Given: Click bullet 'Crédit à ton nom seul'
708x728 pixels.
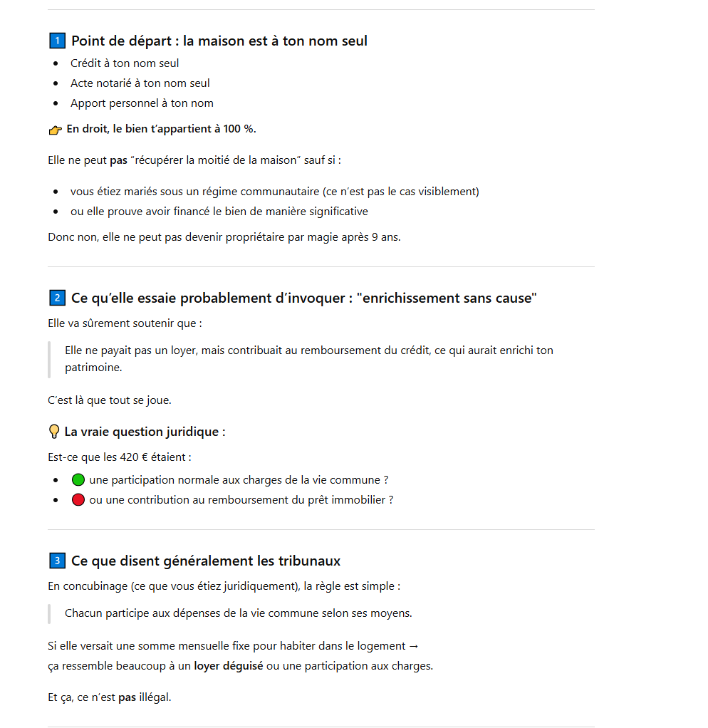Looking at the screenshot, I should (125, 63).
